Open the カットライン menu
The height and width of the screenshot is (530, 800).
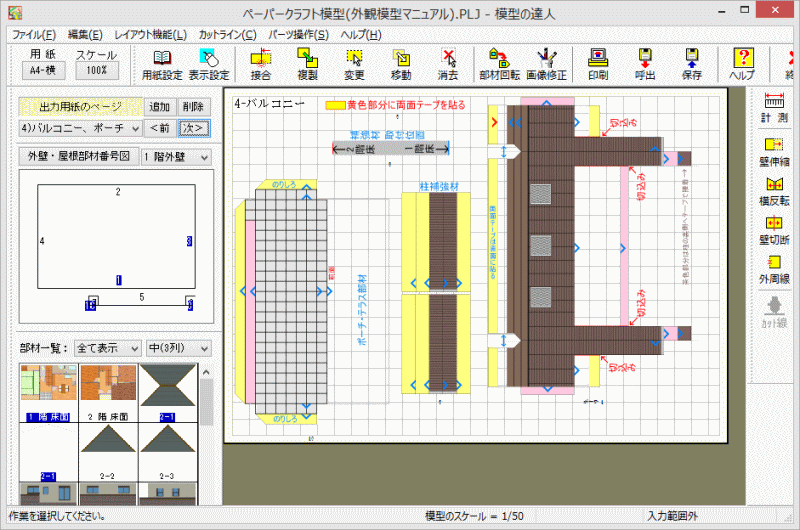pyautogui.click(x=227, y=34)
